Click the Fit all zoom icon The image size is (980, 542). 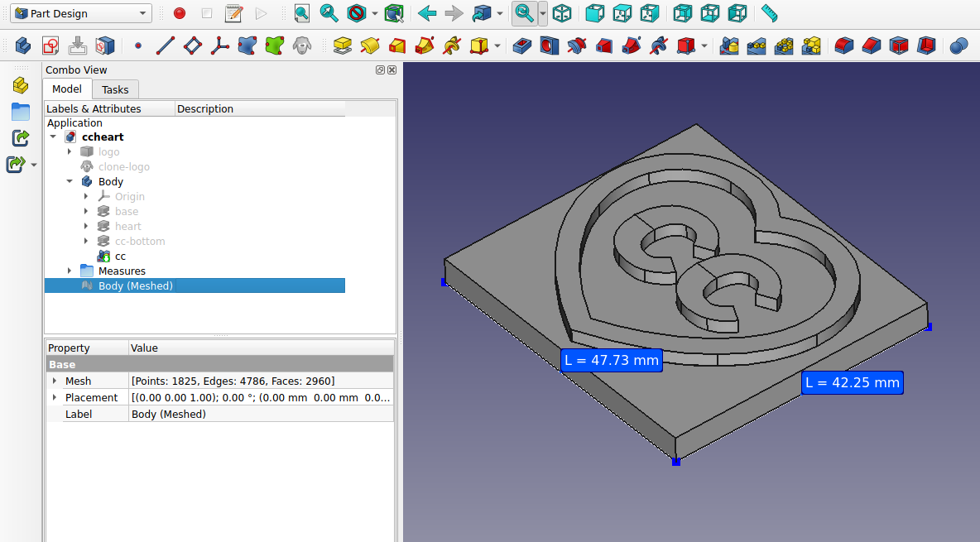pos(302,13)
